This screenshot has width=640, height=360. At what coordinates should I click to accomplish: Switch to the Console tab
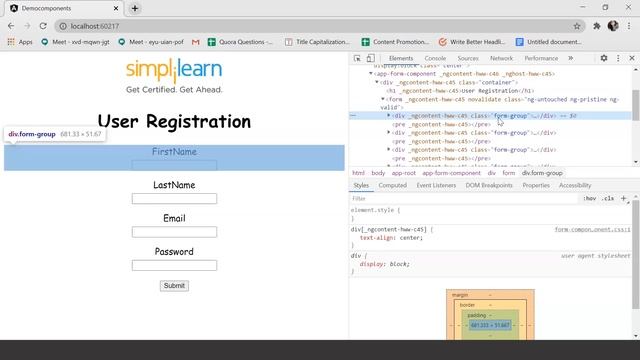435,58
